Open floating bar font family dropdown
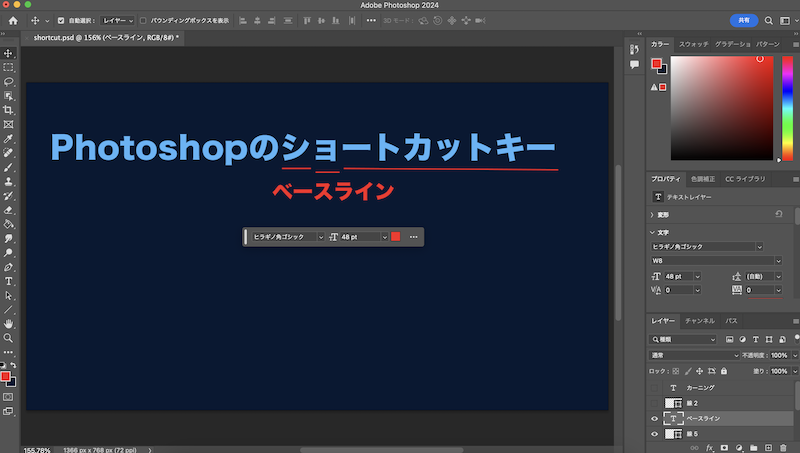Screen dimensions: 800x453 point(320,237)
